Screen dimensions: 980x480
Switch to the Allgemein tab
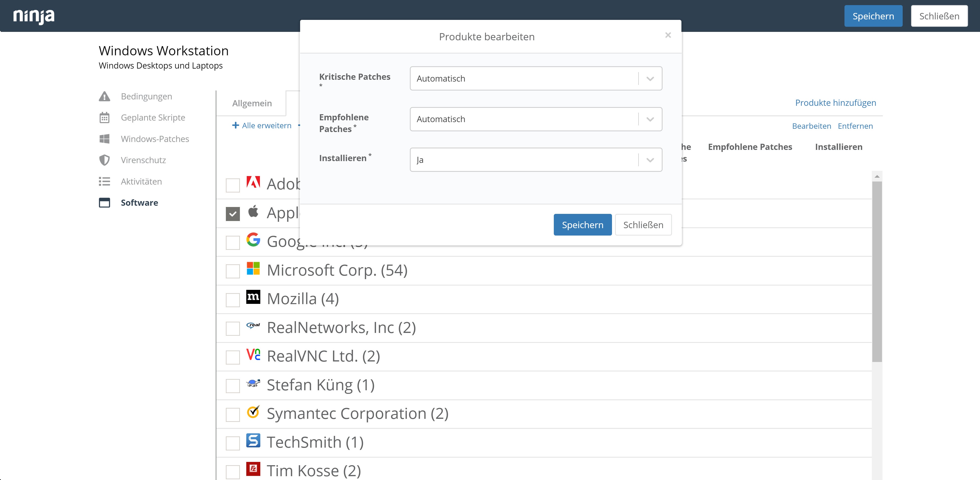[252, 103]
